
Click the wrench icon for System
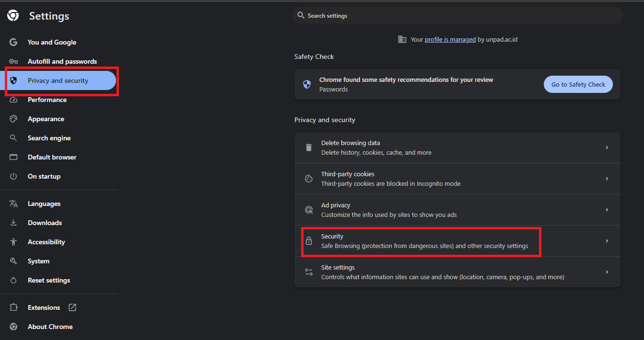click(13, 261)
